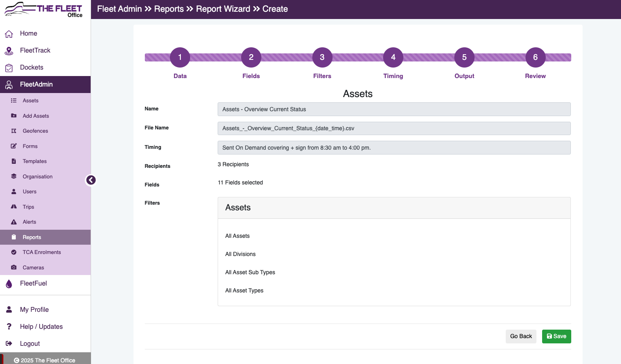
Task: Click the green Save button
Action: pos(556,336)
